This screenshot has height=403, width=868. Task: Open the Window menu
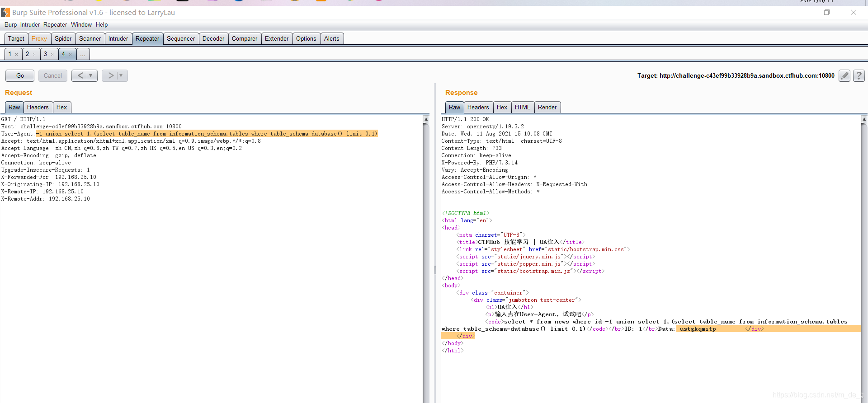(x=81, y=25)
